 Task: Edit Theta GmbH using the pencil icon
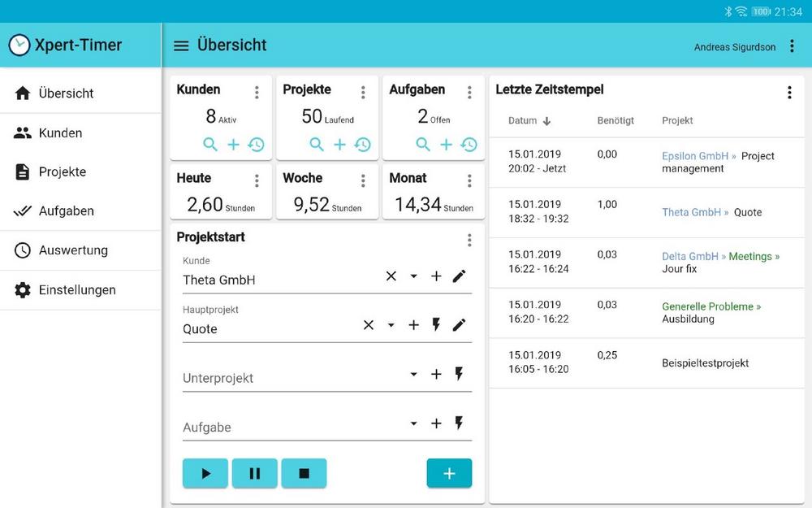coord(460,276)
